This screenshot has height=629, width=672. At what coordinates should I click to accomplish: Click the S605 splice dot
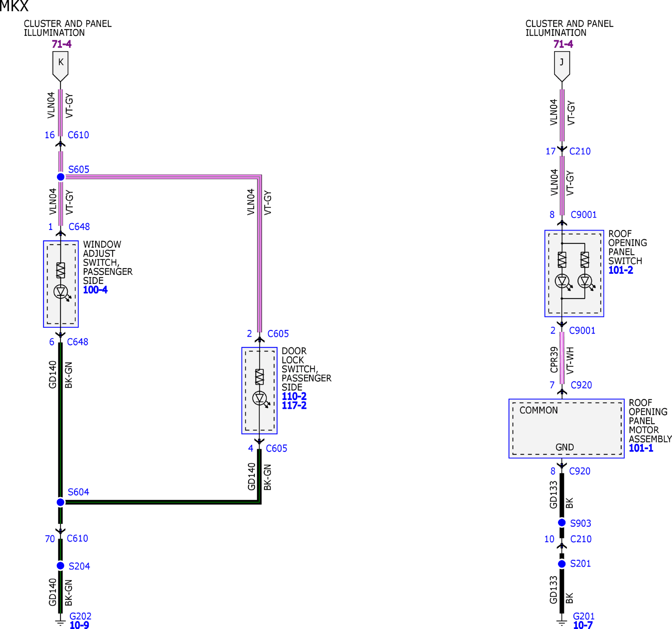[61, 177]
